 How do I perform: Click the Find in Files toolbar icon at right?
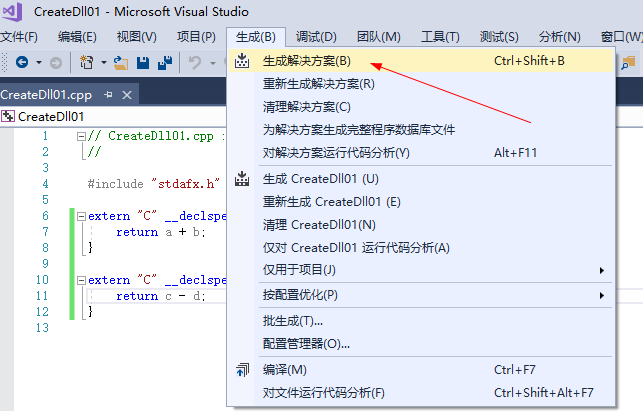(628, 62)
